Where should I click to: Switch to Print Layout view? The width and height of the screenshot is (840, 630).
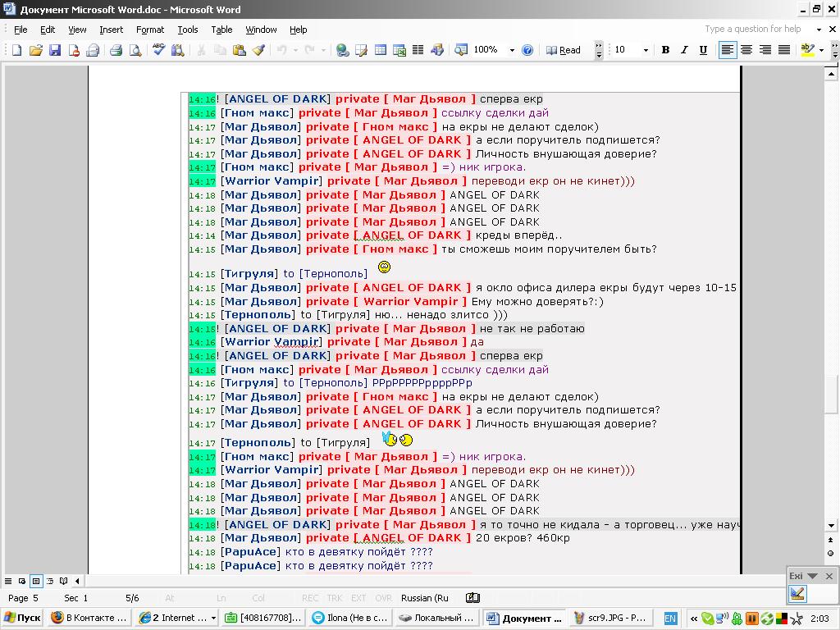[x=36, y=581]
